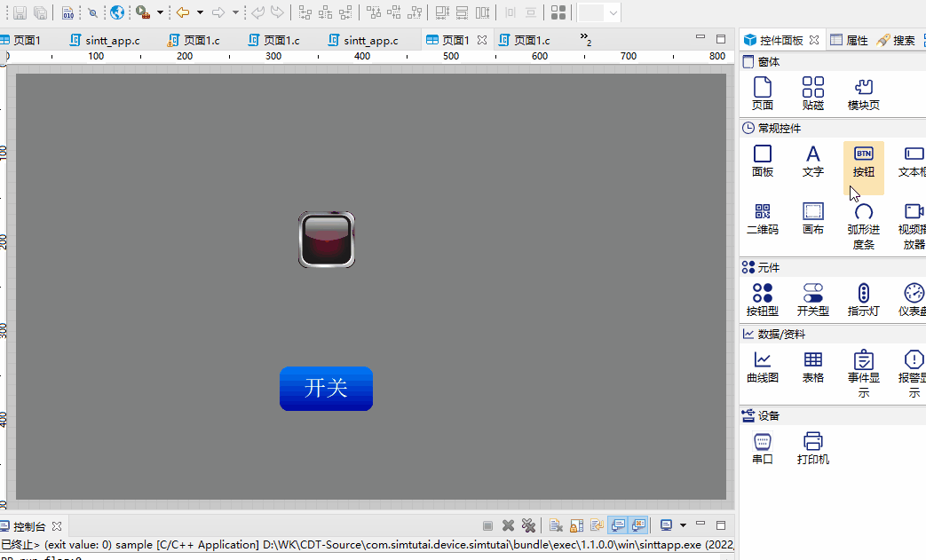
Task: Click the blue 开关 button on canvas
Action: pyautogui.click(x=326, y=389)
